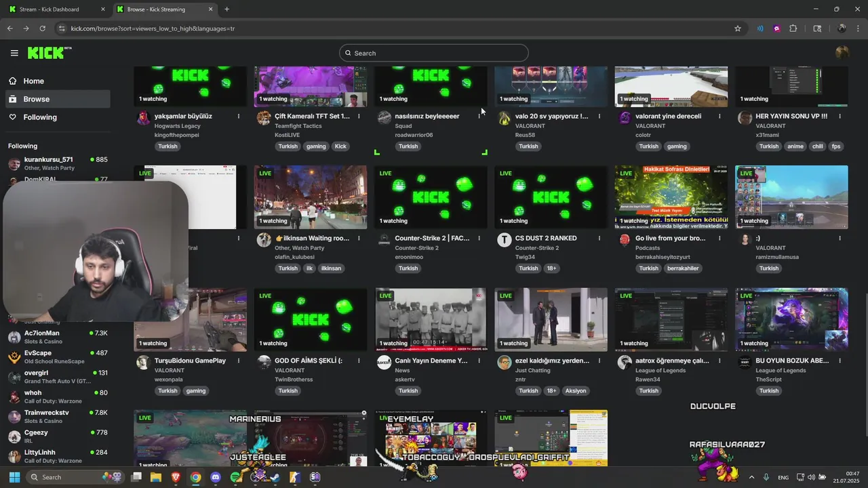Viewport: 868px width, 488px height.
Task: Open the Teamfight Tactics category link
Action: (298, 126)
